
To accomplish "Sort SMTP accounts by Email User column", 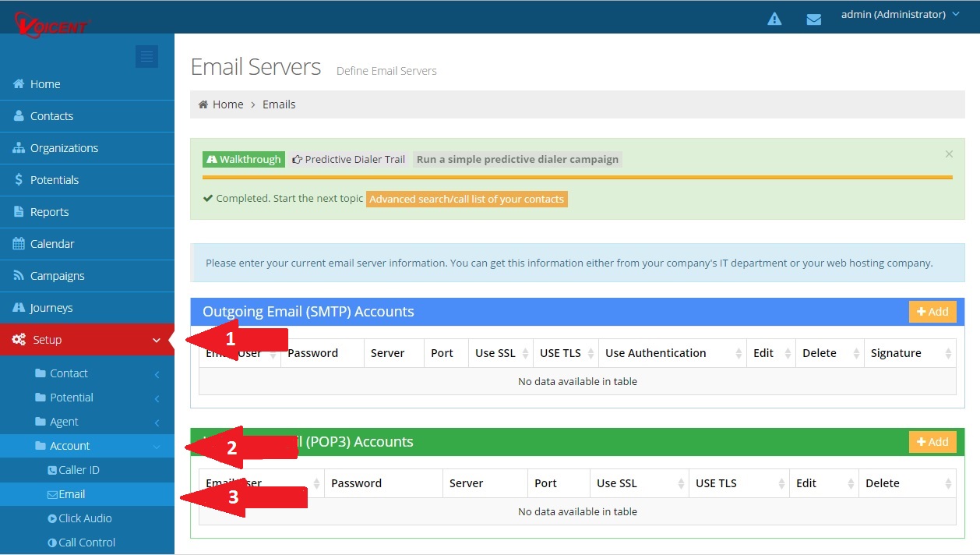I will 234,353.
